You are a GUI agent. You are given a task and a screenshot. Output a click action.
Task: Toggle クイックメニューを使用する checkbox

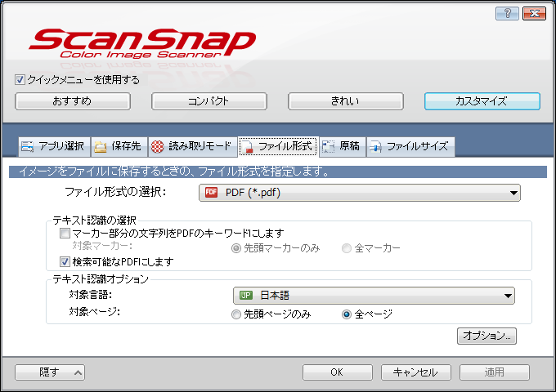coord(20,80)
